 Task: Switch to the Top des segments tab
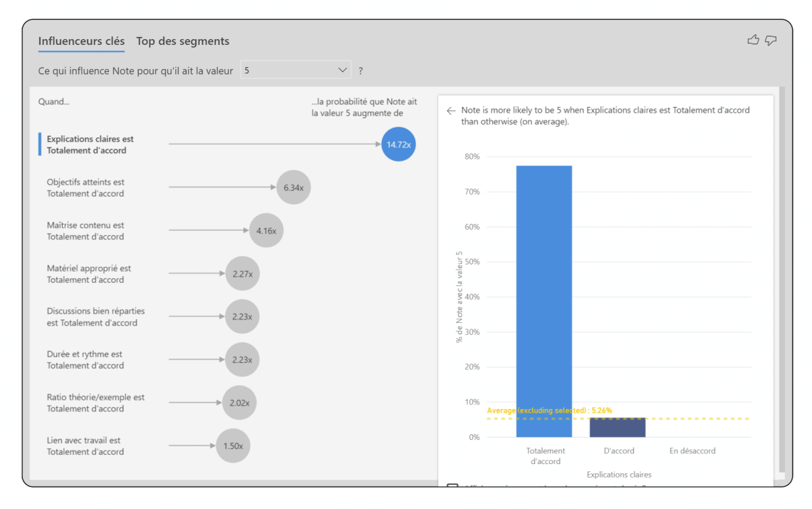pyautogui.click(x=182, y=41)
